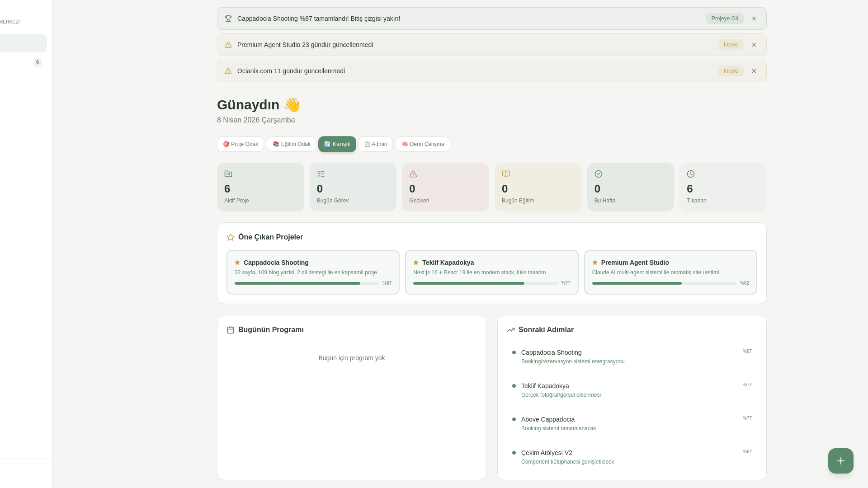Open the Aktif Proje stat card
The height and width of the screenshot is (488, 868).
click(260, 187)
